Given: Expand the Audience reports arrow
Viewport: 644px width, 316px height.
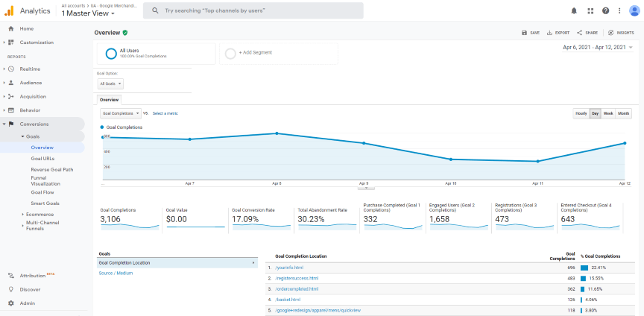Looking at the screenshot, I should [4, 83].
